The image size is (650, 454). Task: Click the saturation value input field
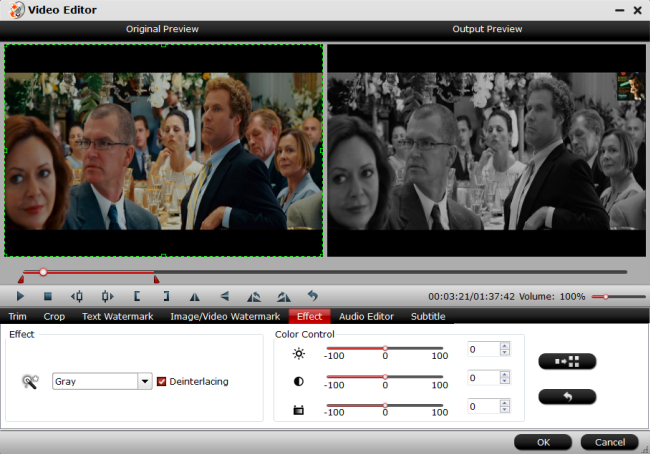click(x=484, y=406)
